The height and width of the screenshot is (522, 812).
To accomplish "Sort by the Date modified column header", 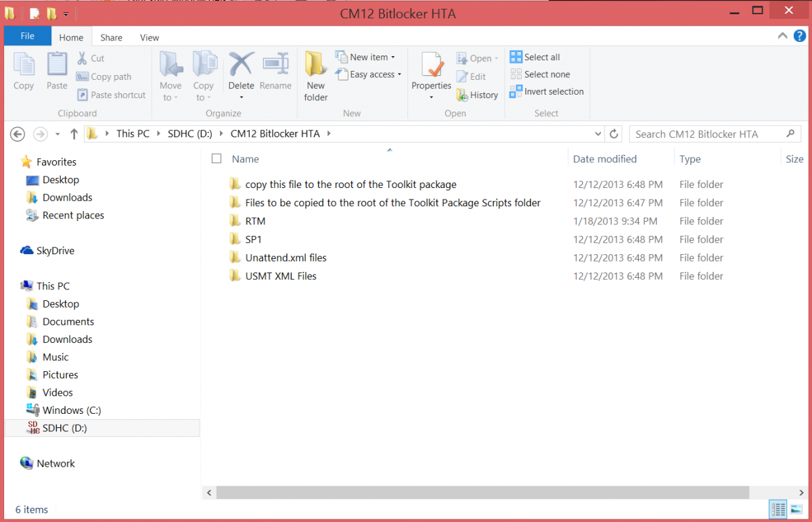I will point(605,159).
